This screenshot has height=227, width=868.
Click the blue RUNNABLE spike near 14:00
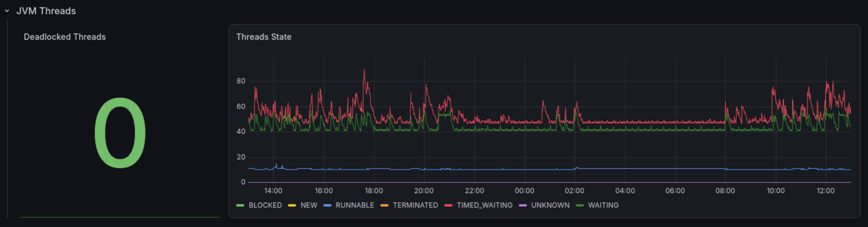(276, 164)
